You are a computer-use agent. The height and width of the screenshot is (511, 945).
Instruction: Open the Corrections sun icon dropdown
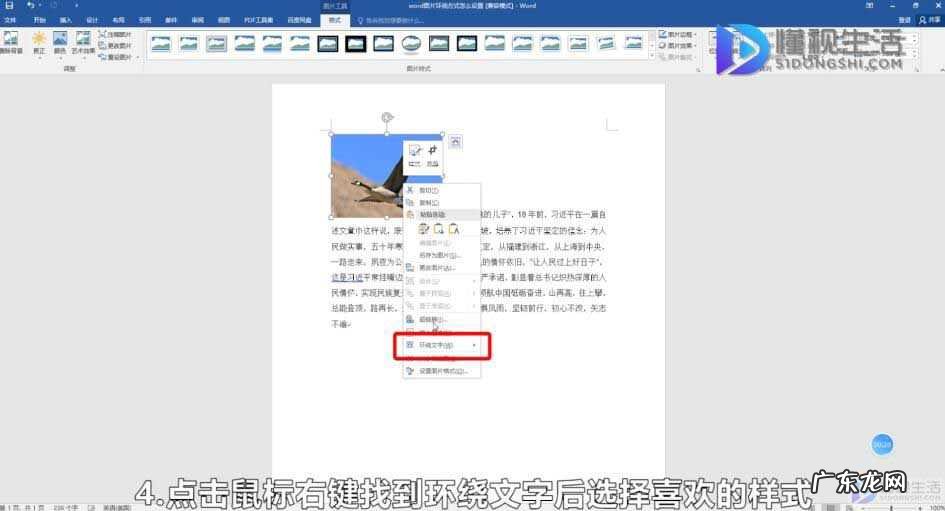click(x=39, y=43)
